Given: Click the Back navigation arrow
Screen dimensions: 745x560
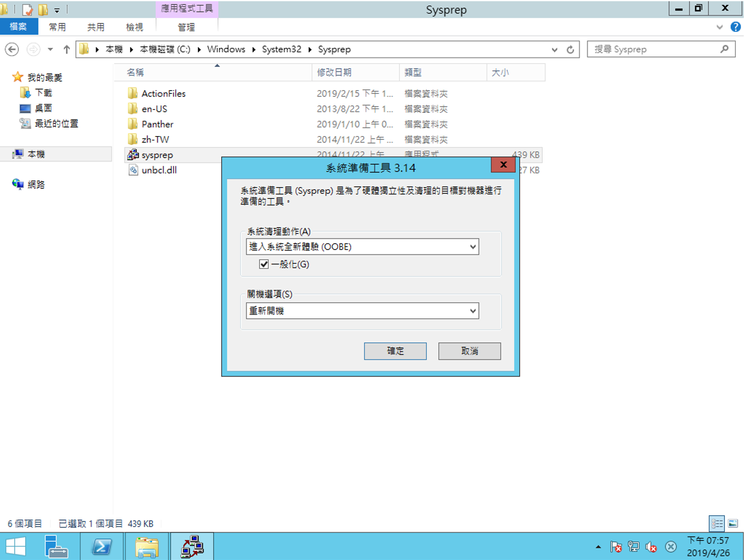Looking at the screenshot, I should coord(12,49).
